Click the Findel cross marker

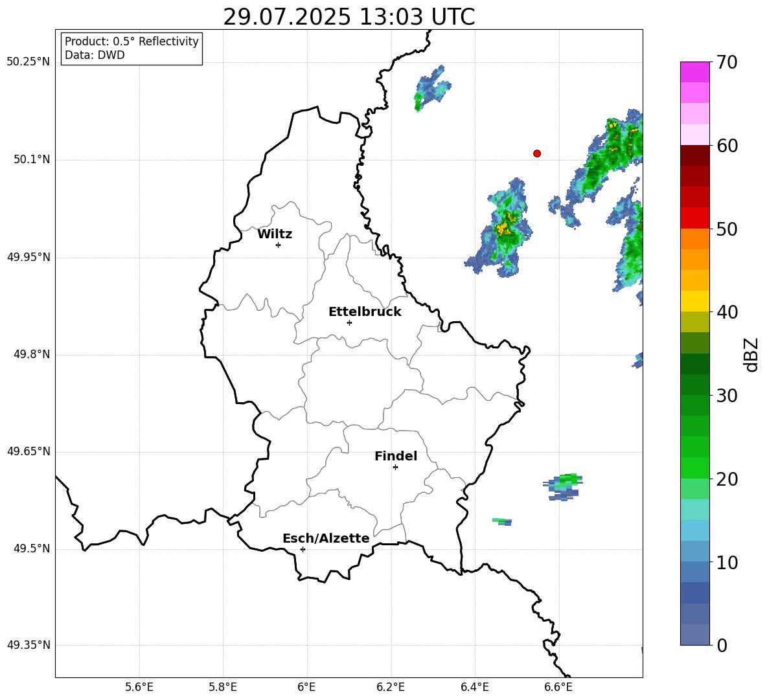point(395,468)
